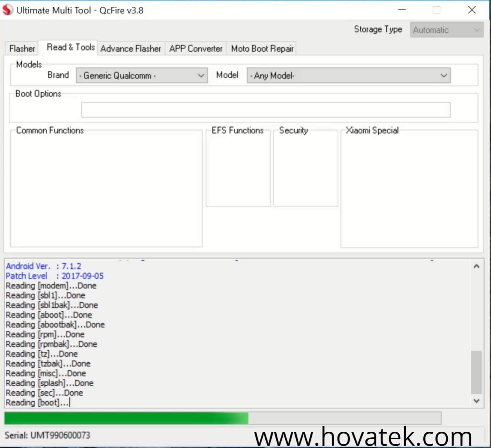Select the Reading [splash]...Done log line
This screenshot has width=491, height=448.
pos(50,383)
